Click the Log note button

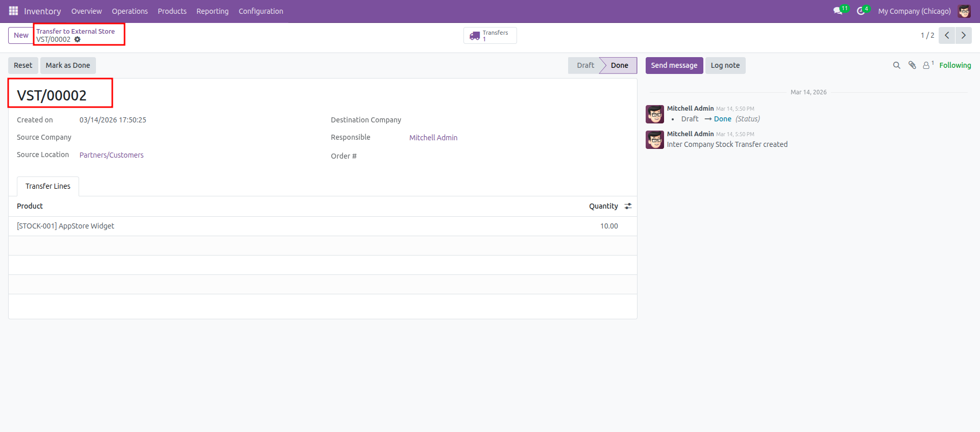(725, 65)
